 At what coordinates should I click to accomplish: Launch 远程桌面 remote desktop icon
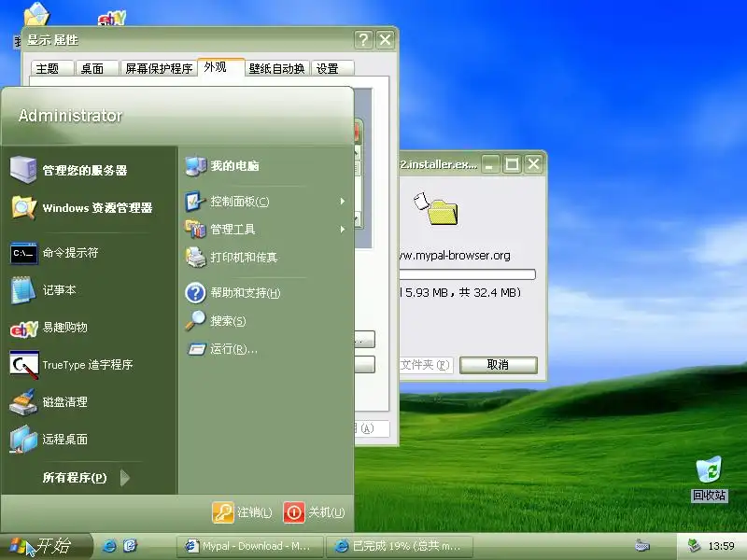[23, 439]
